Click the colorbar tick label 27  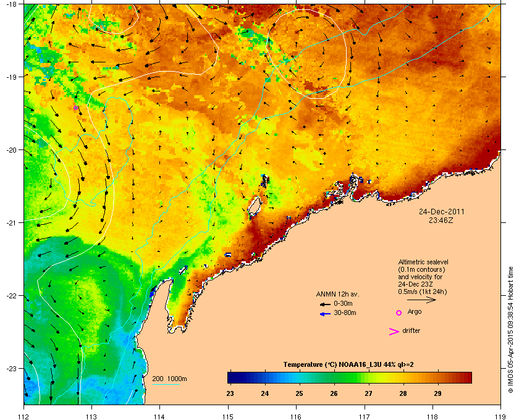368,393
